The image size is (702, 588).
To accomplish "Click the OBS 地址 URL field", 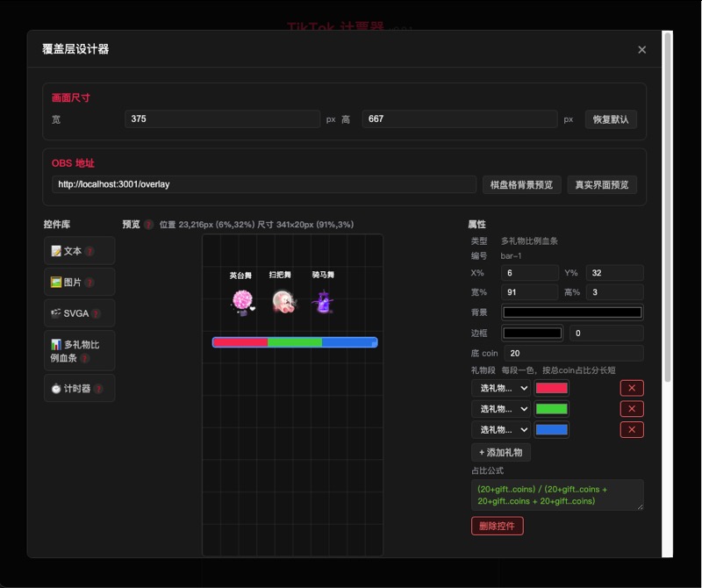I will point(264,184).
